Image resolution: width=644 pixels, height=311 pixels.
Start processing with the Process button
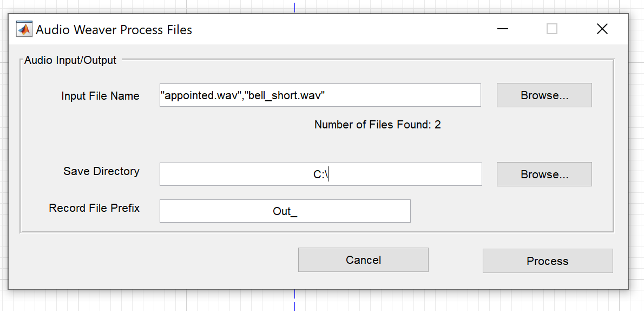(x=547, y=261)
